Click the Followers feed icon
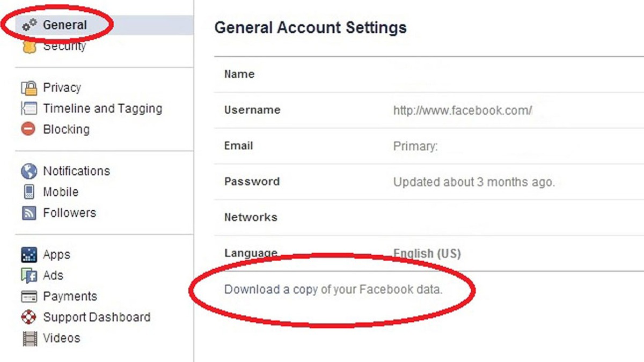The width and height of the screenshot is (644, 362). pos(29,213)
